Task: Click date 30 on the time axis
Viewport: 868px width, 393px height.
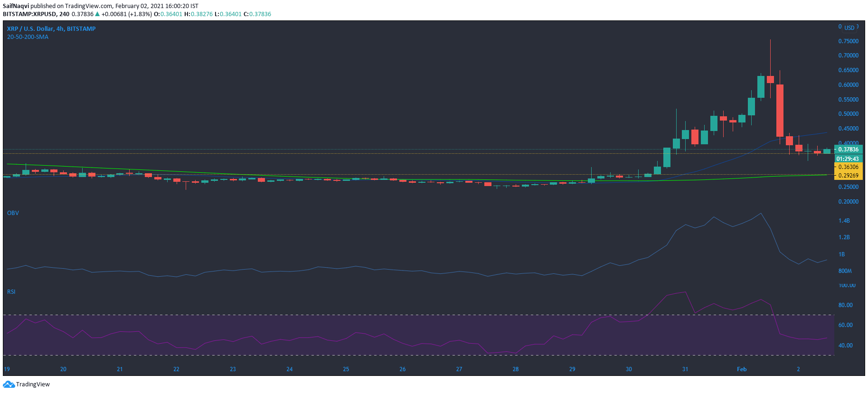Action: coord(629,369)
